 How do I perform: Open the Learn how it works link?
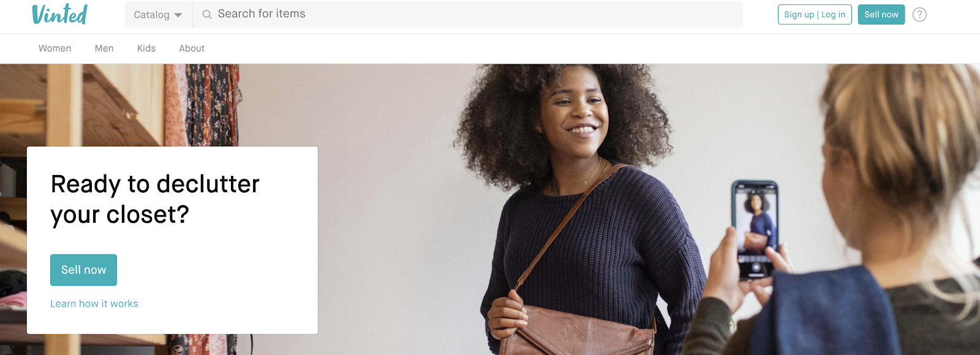coord(94,304)
